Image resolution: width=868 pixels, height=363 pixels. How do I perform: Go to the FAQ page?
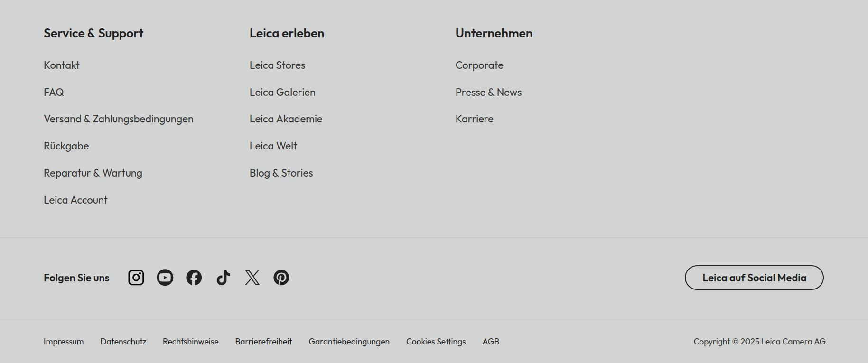tap(54, 93)
